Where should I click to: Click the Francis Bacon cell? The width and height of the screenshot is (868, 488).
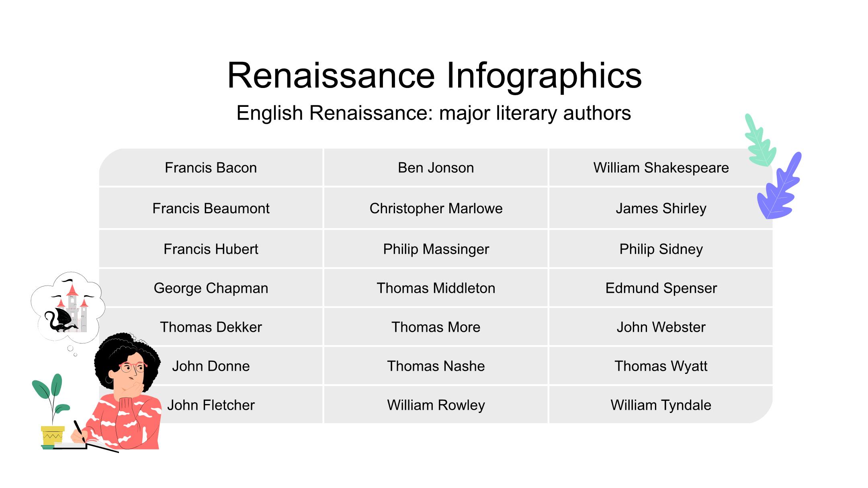pyautogui.click(x=211, y=167)
